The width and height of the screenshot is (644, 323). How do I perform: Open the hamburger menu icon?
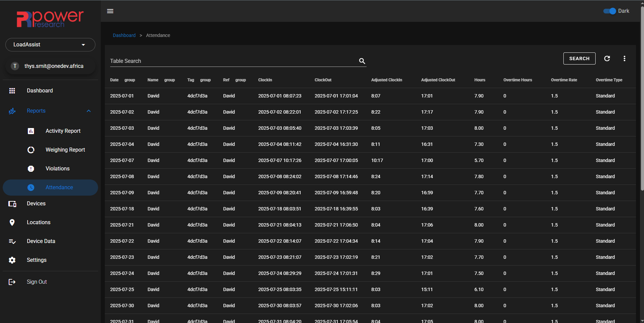(x=110, y=11)
